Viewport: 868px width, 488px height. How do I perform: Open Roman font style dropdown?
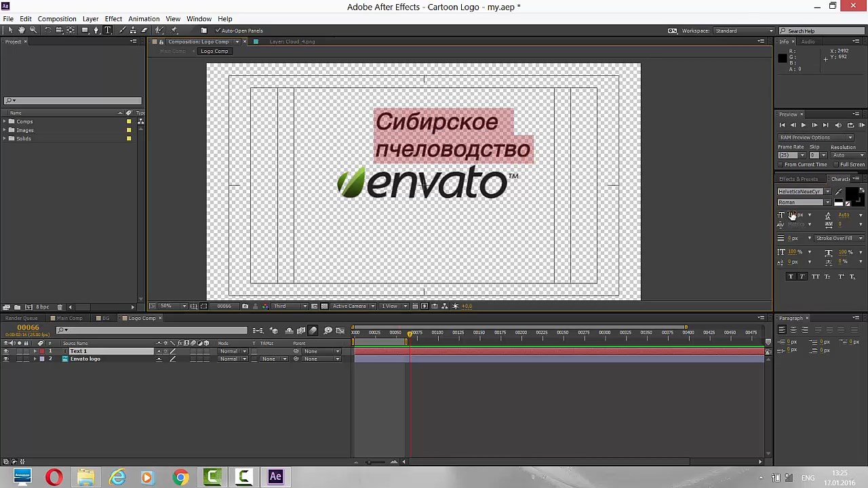click(804, 202)
